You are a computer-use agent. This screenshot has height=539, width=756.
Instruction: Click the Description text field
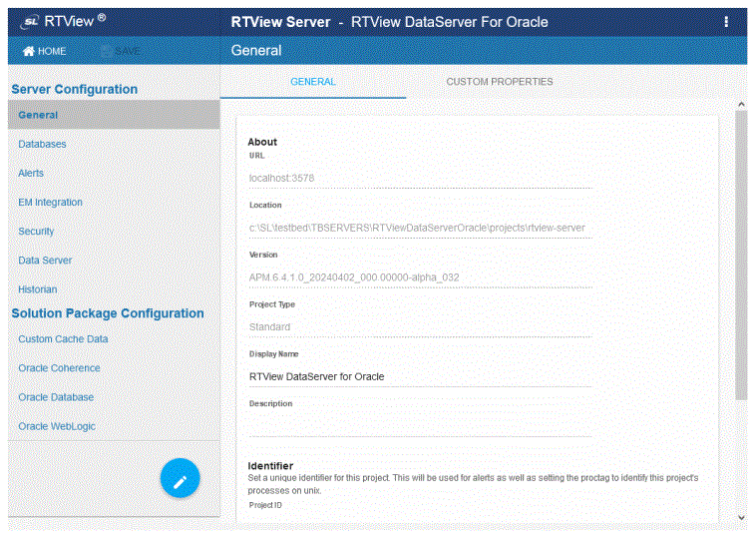click(x=419, y=425)
